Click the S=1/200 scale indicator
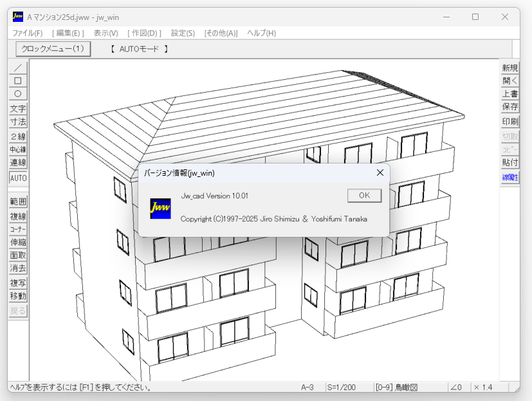This screenshot has width=532, height=401. tap(340, 387)
